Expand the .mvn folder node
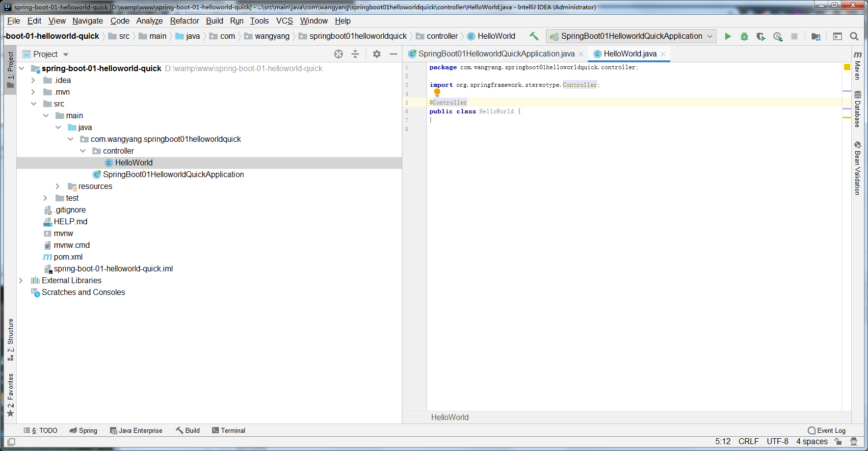Image resolution: width=868 pixels, height=451 pixels. 33,92
